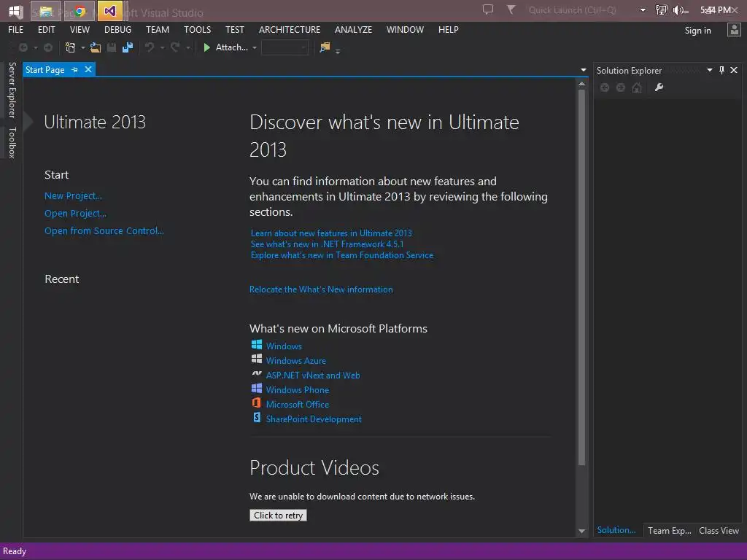747x560 pixels.
Task: Open the Attach button dropdown arrow
Action: [255, 48]
